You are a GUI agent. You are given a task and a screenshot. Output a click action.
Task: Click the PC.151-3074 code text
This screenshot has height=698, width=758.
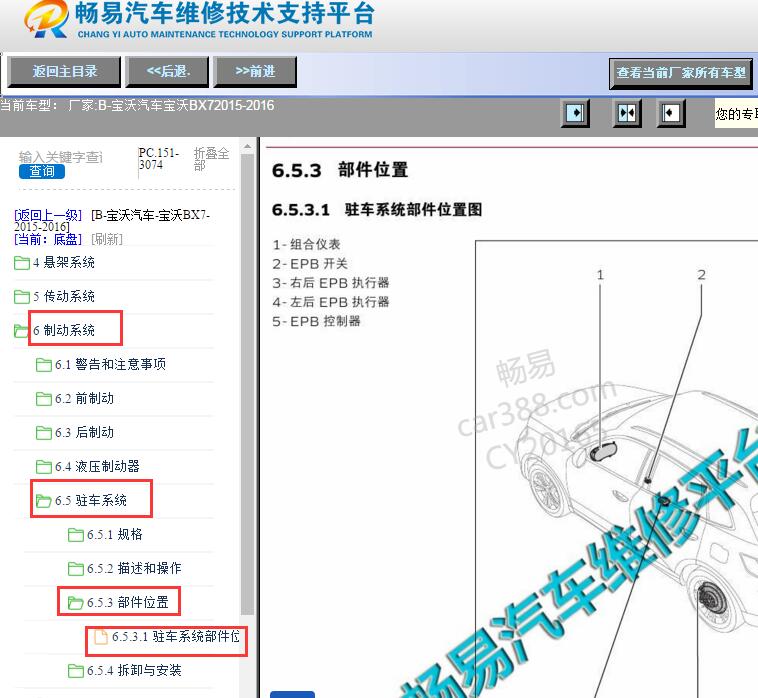(159, 159)
